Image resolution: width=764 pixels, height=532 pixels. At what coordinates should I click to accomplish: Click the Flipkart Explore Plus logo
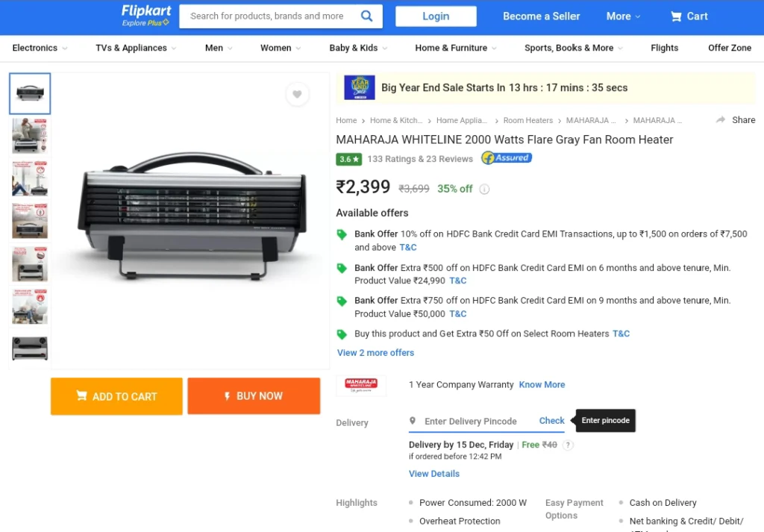click(146, 16)
